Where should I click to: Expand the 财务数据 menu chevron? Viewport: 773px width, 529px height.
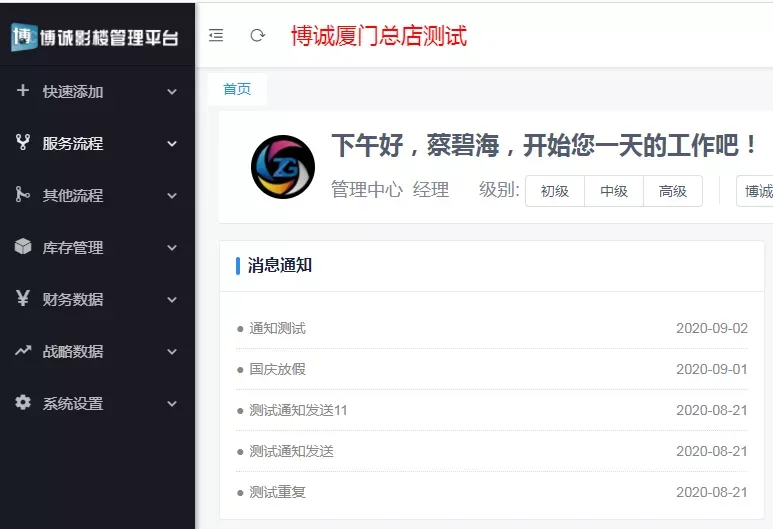172,300
